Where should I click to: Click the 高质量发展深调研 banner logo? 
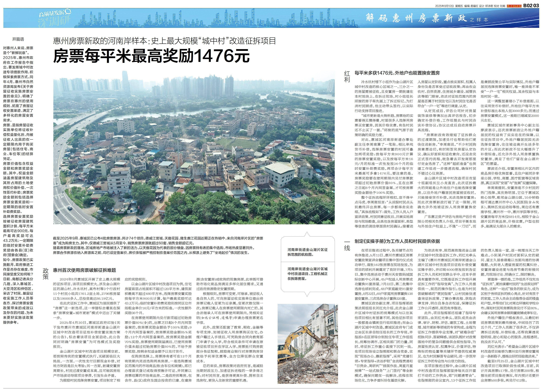click(54, 18)
